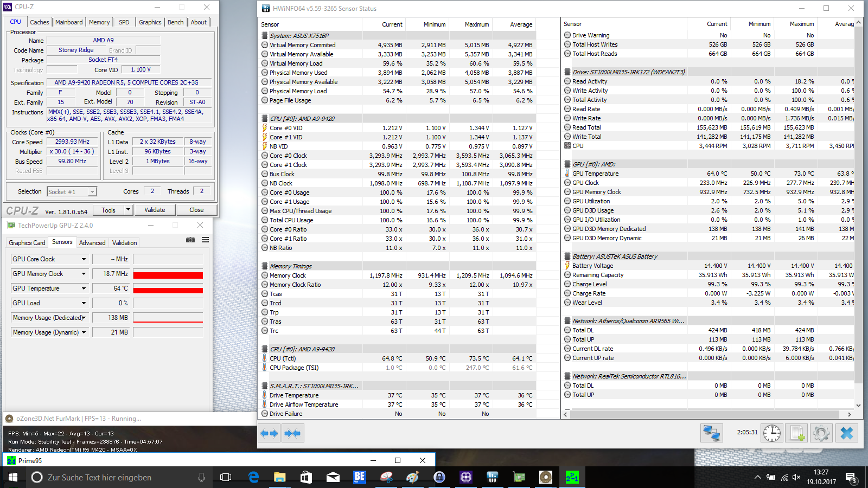This screenshot has width=868, height=488.
Task: Expand columns with the HWiNFO outward arrows button
Action: point(269,433)
